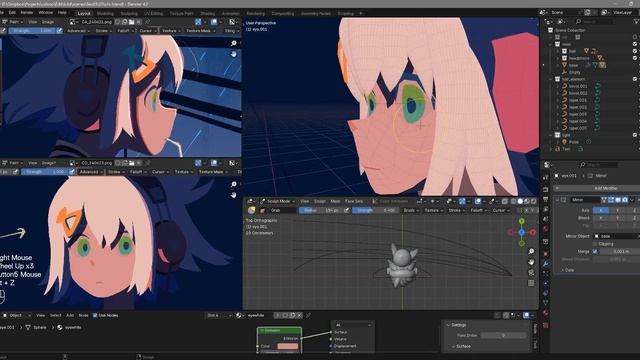Switch to the Layout workspace tab
This screenshot has height=360, width=640.
coord(84,13)
